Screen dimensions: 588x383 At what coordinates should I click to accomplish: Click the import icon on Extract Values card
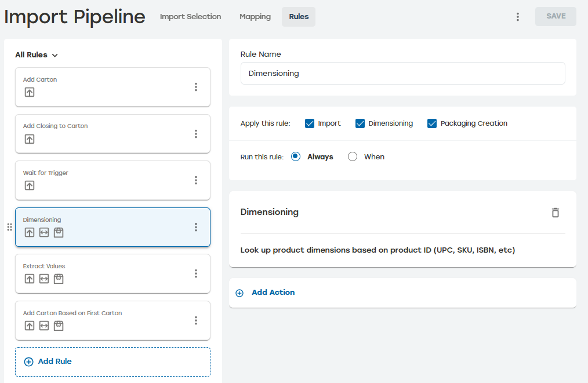coord(30,279)
